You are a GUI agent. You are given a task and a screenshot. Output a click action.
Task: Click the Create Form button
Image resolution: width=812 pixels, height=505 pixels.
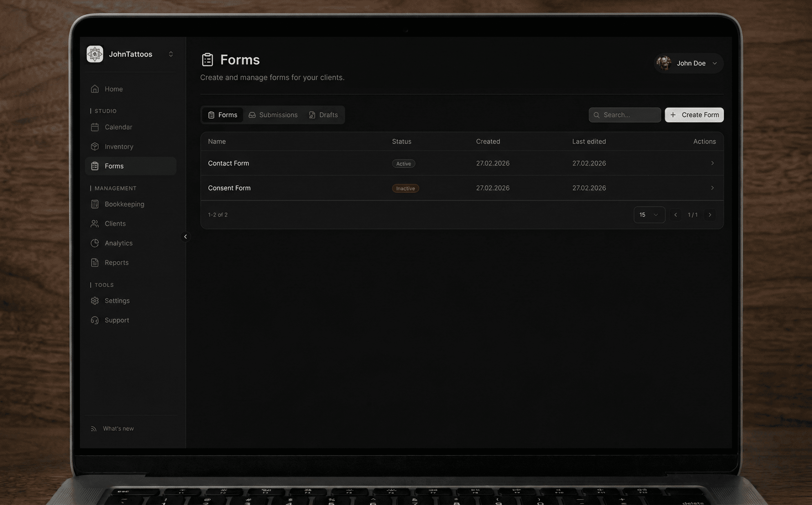(694, 115)
